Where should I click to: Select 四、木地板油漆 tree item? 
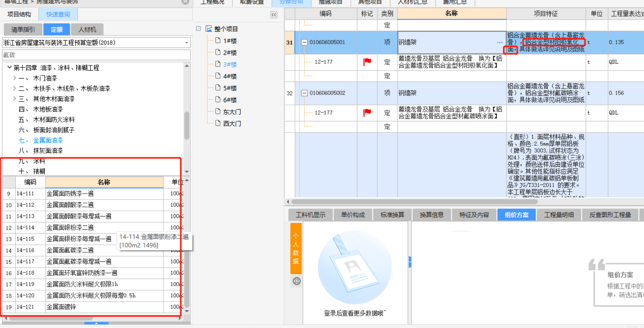coord(40,109)
